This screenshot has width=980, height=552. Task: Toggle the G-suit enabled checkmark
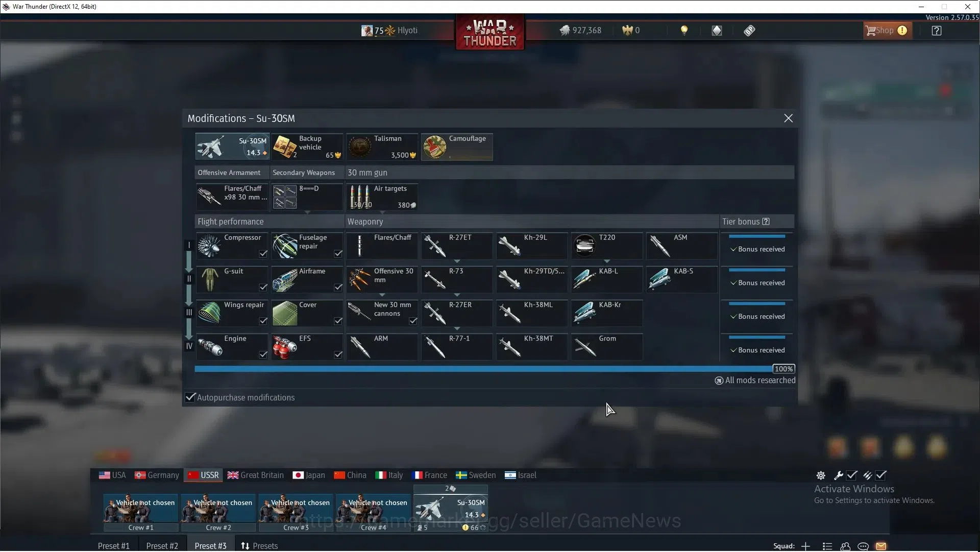(263, 287)
